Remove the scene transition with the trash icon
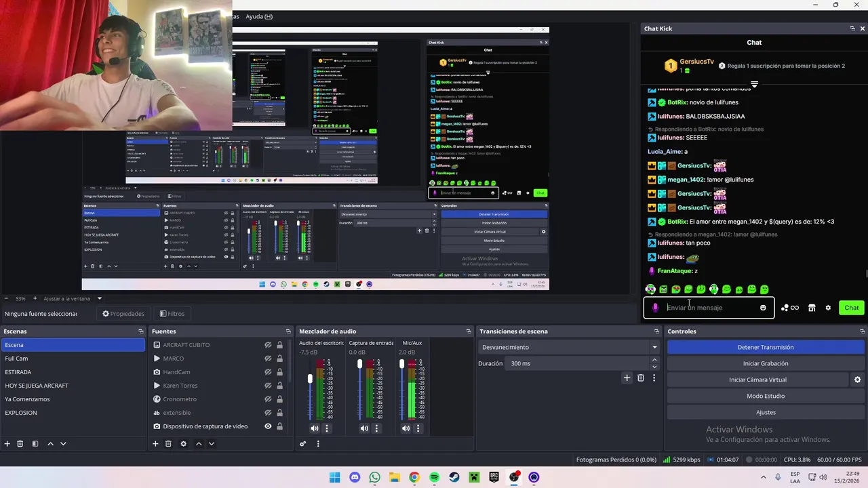The width and height of the screenshot is (868, 488). (x=641, y=378)
